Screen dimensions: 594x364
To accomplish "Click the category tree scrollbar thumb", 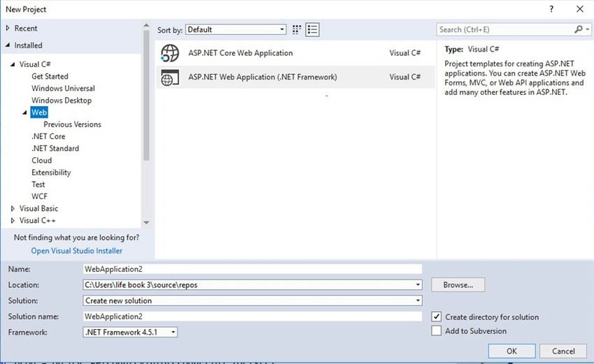I will click(146, 95).
